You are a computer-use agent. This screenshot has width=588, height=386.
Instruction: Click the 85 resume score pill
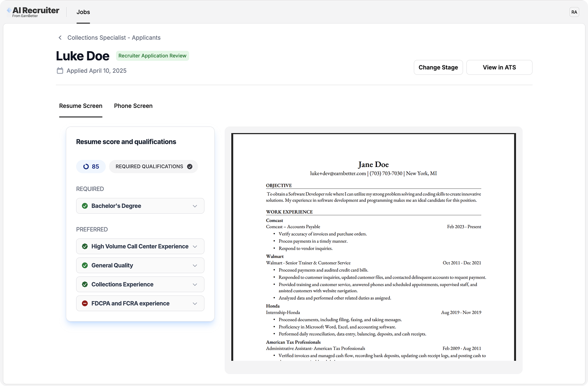tap(91, 167)
